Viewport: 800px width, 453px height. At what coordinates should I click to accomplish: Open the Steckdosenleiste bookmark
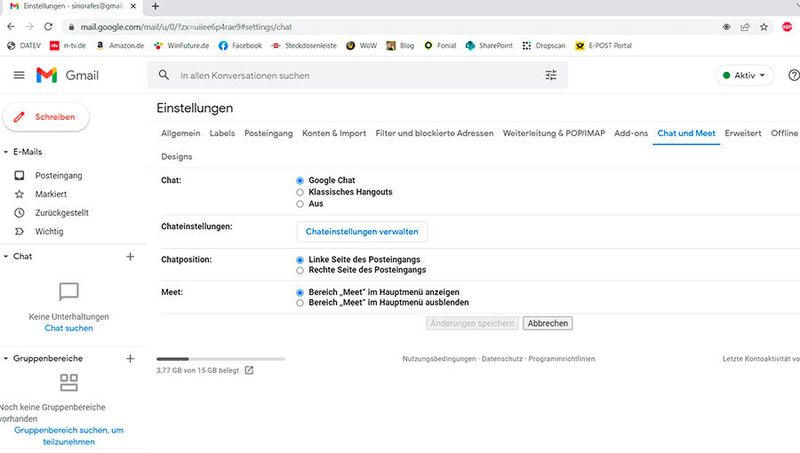tap(304, 45)
